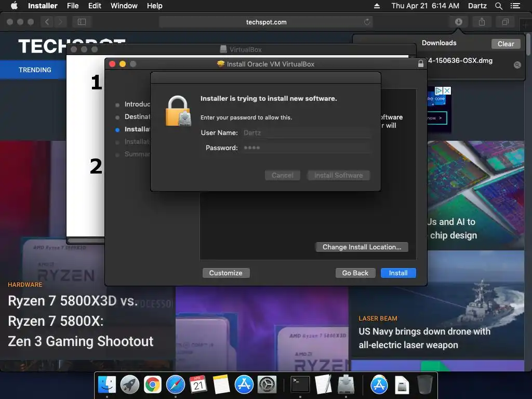Image resolution: width=532 pixels, height=399 pixels.
Task: Reload the techspot.com page
Action: coord(367,22)
